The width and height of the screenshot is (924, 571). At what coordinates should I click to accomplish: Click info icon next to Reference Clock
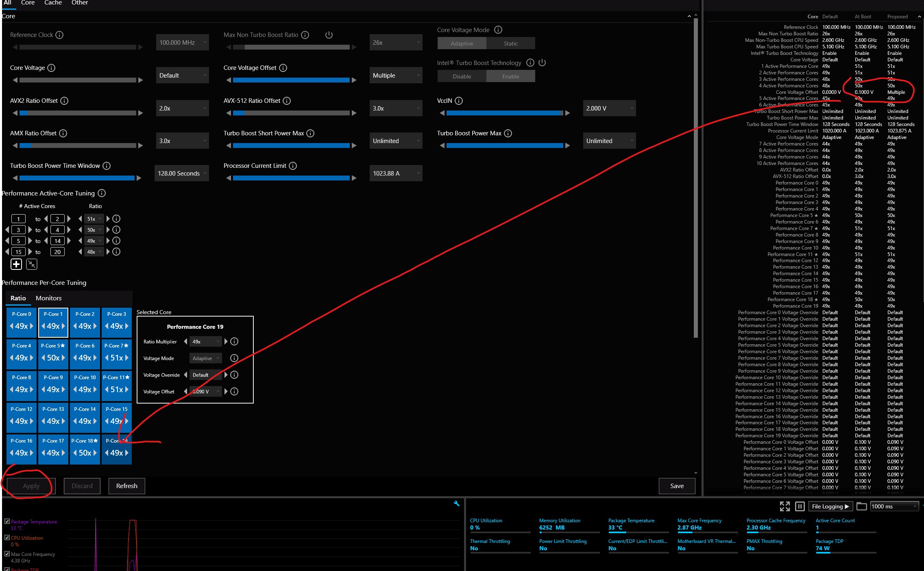click(59, 35)
